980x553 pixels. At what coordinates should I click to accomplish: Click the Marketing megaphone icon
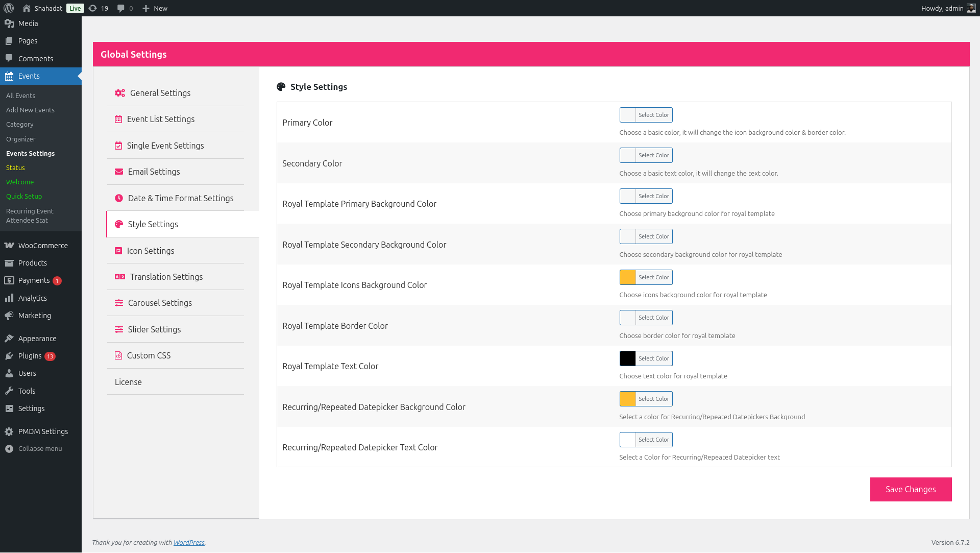[9, 316]
